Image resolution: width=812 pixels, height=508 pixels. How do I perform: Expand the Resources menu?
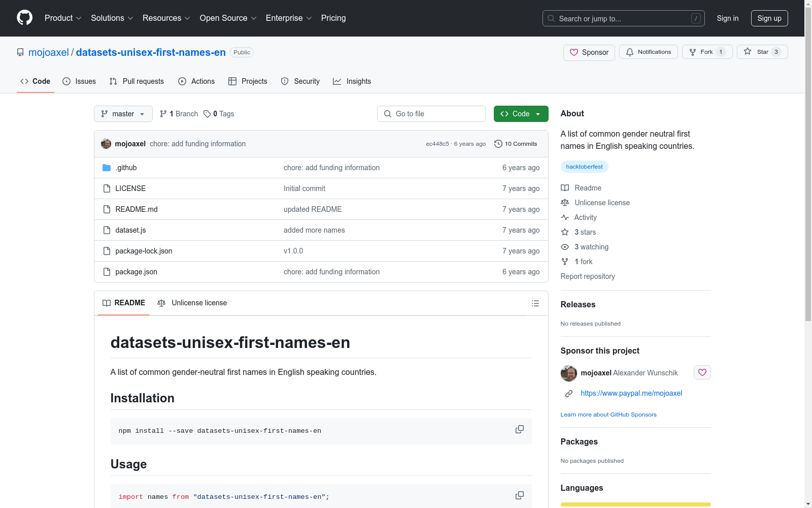(x=166, y=18)
